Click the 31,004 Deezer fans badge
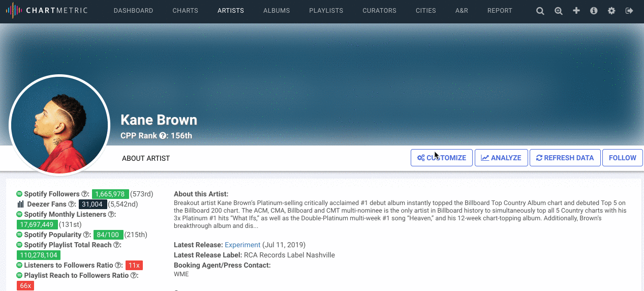 (x=93, y=204)
